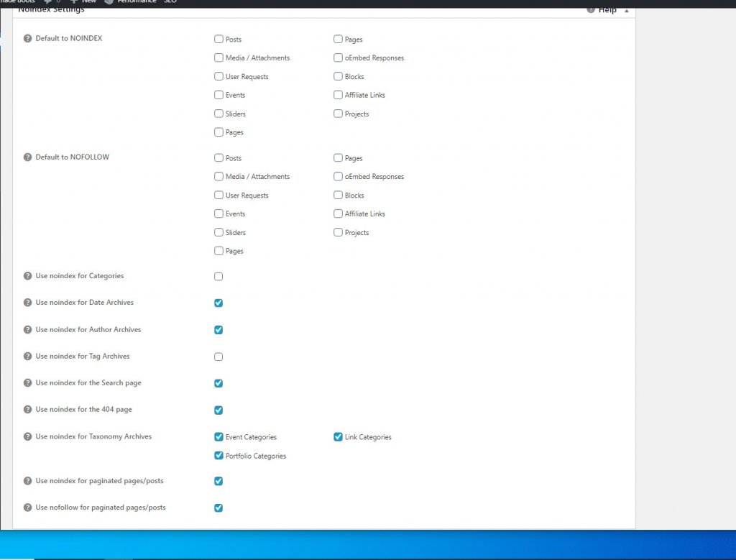Check User Requests under Default to NOINDEX
The image size is (736, 560).
click(218, 76)
